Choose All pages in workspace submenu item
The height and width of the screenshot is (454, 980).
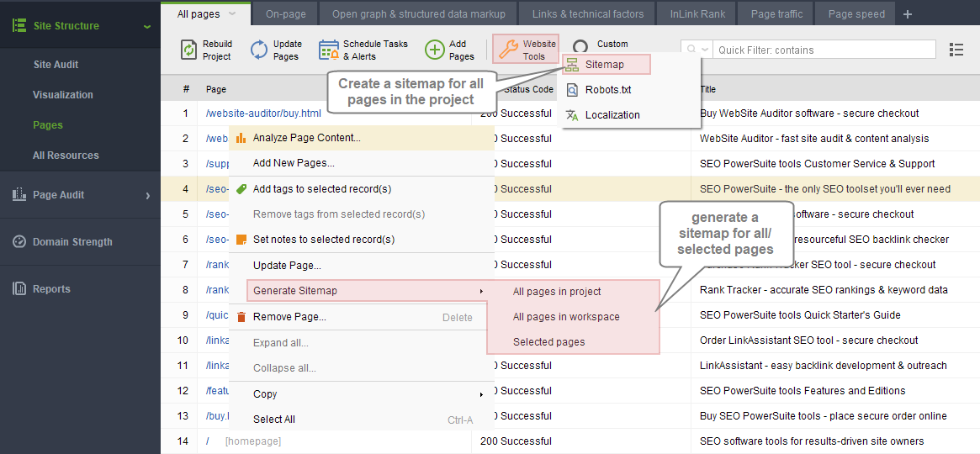point(566,317)
